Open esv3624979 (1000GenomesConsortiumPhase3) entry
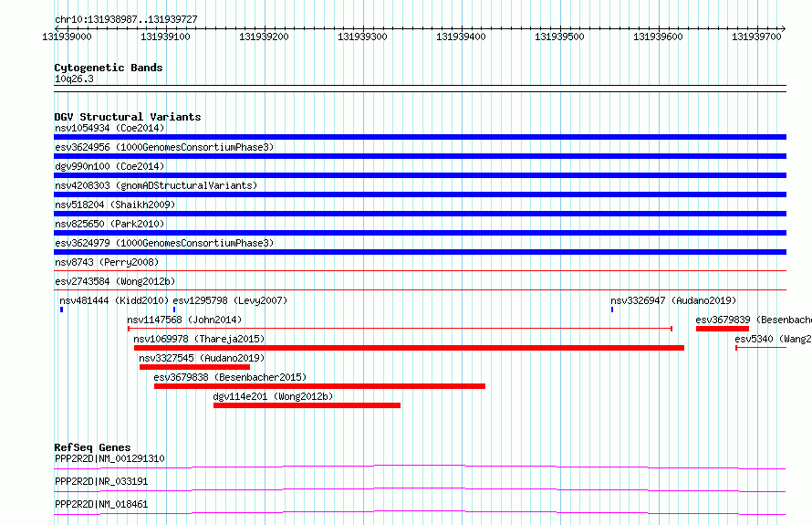This screenshot has height=525, width=812. [164, 243]
